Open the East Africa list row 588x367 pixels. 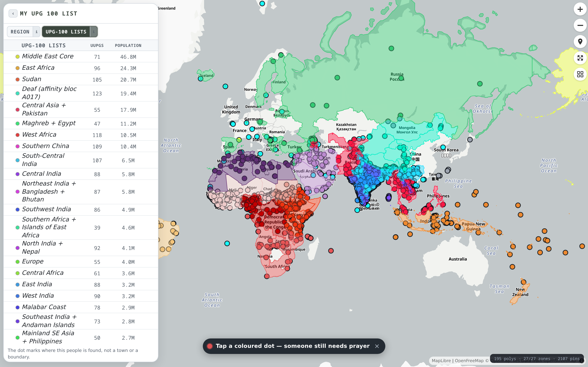coord(81,68)
